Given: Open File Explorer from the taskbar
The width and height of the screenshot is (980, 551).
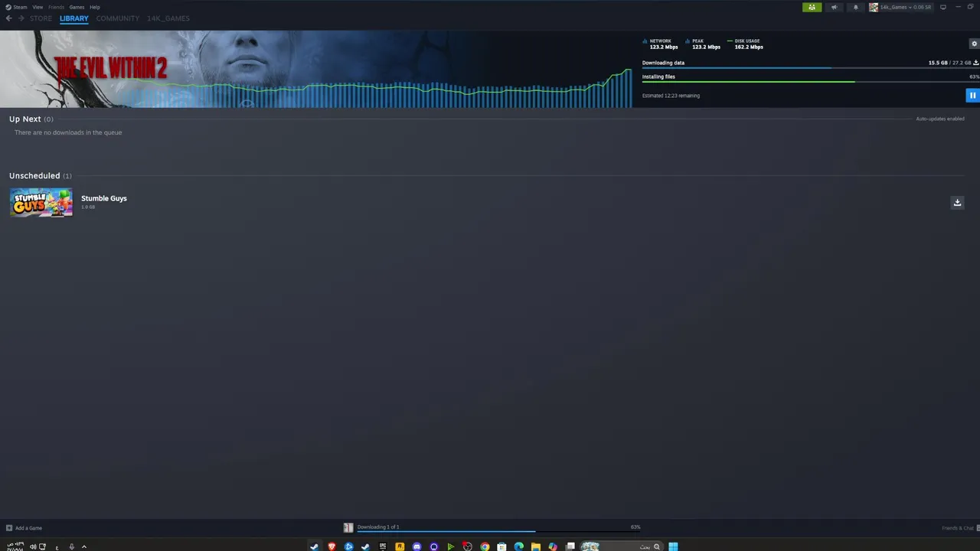Looking at the screenshot, I should [x=536, y=546].
